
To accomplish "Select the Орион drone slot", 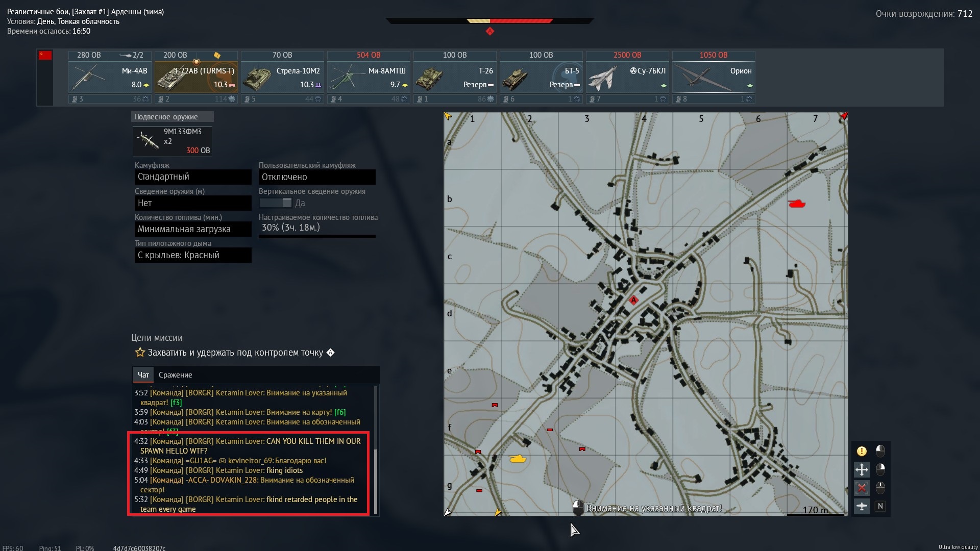I will pos(714,77).
